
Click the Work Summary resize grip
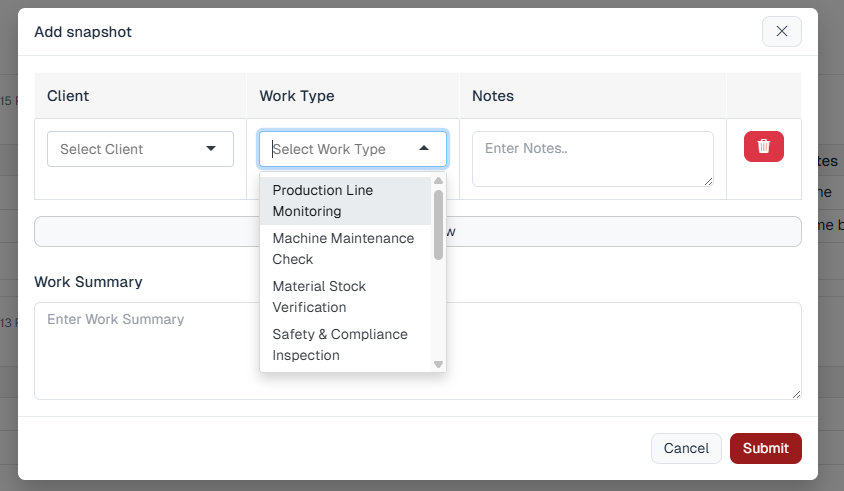tap(796, 394)
